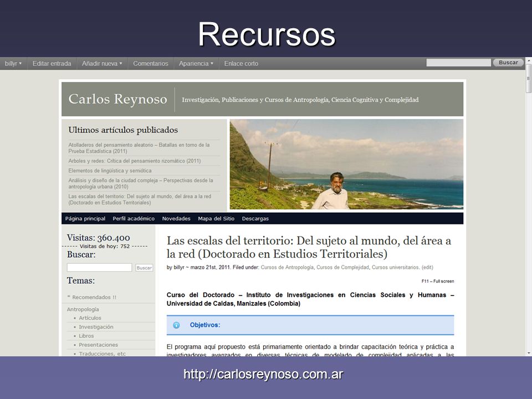This screenshot has height=399, width=532.
Task: Open Cursos de Antropología category link
Action: point(287,267)
